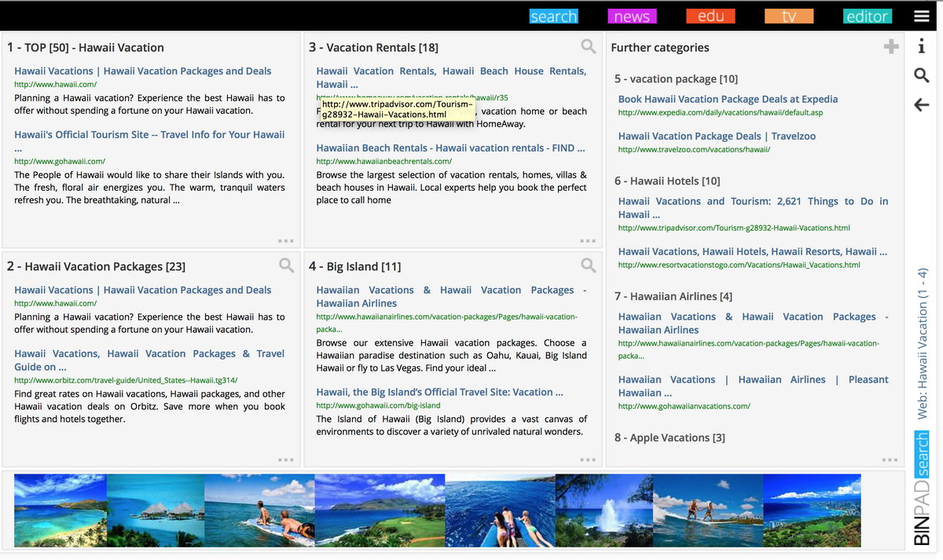Open Hawaii Vacations, Packages & Travel Guide link
The width and height of the screenshot is (943, 560).
[x=149, y=360]
